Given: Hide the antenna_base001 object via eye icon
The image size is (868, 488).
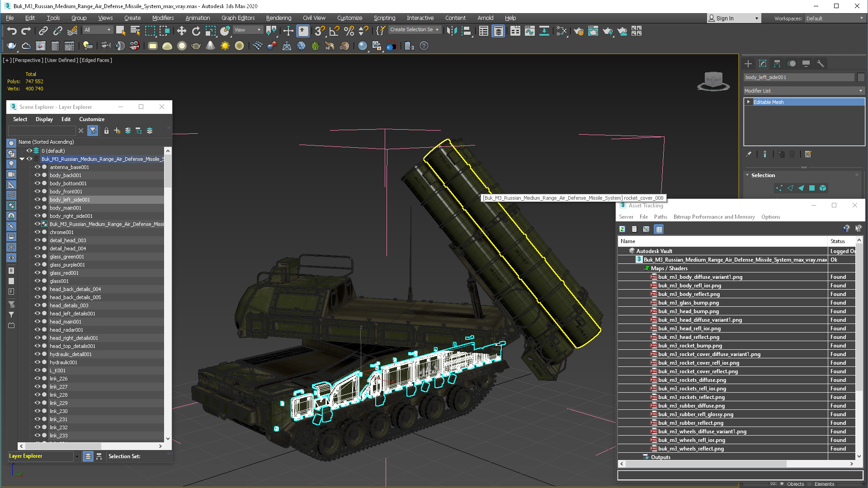Looking at the screenshot, I should (x=38, y=167).
